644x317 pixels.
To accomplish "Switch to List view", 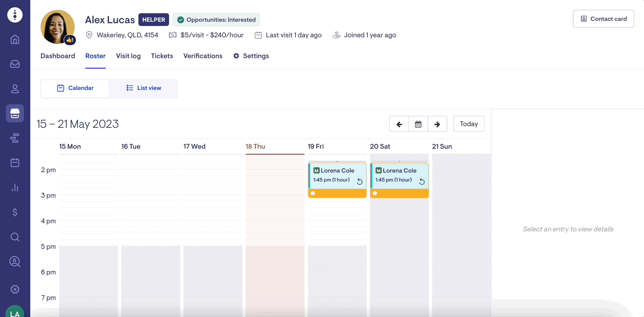I will pos(143,88).
